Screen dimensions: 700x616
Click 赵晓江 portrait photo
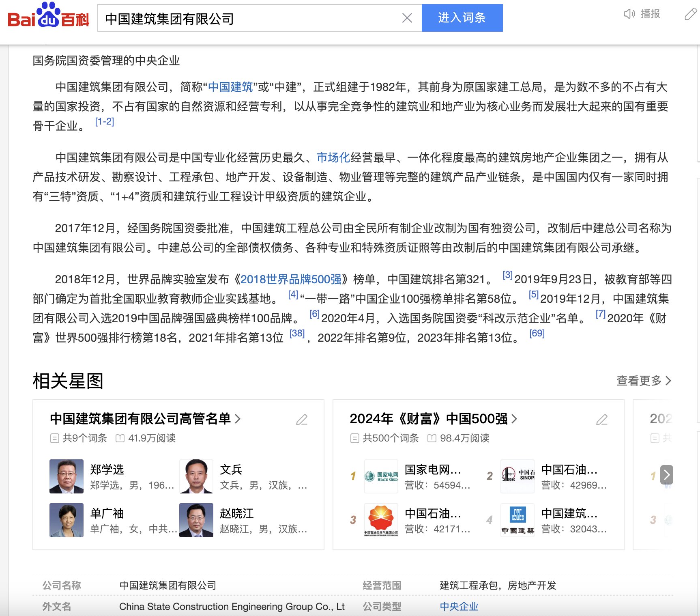[196, 520]
